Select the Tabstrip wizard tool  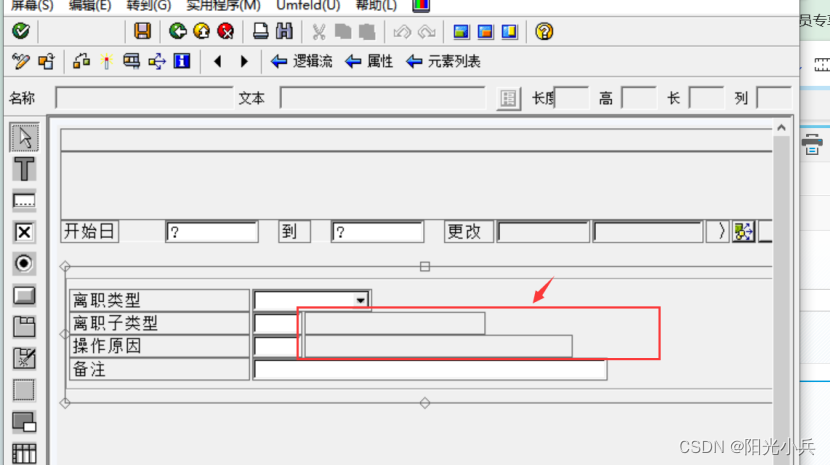24,358
